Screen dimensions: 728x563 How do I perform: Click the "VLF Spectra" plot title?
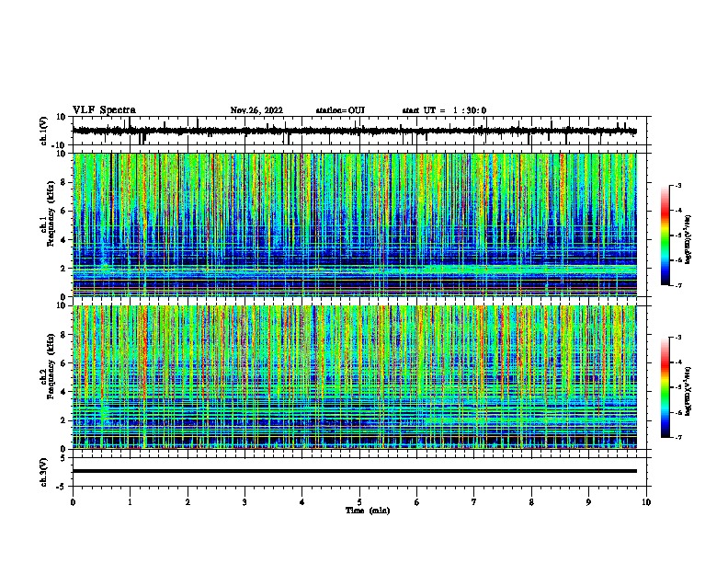104,110
